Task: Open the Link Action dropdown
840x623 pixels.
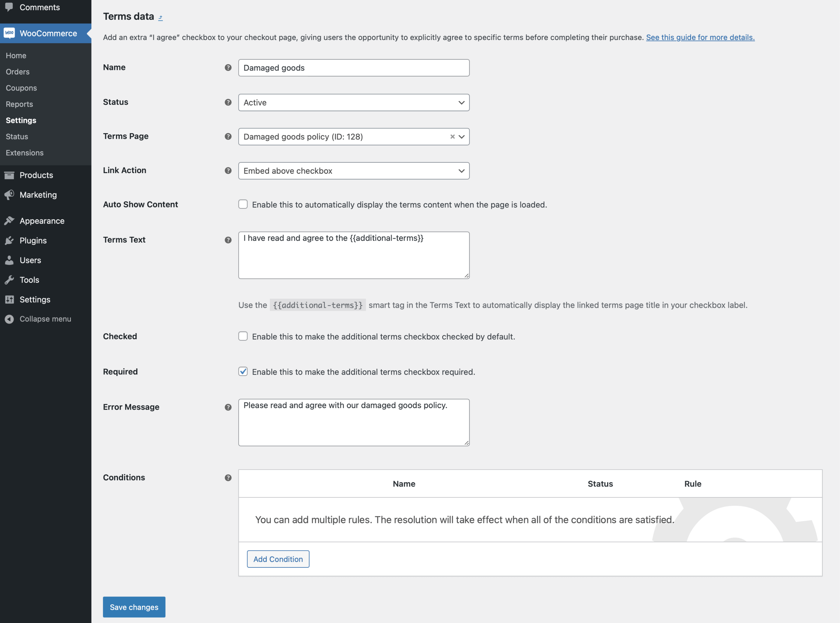Action: click(x=354, y=171)
